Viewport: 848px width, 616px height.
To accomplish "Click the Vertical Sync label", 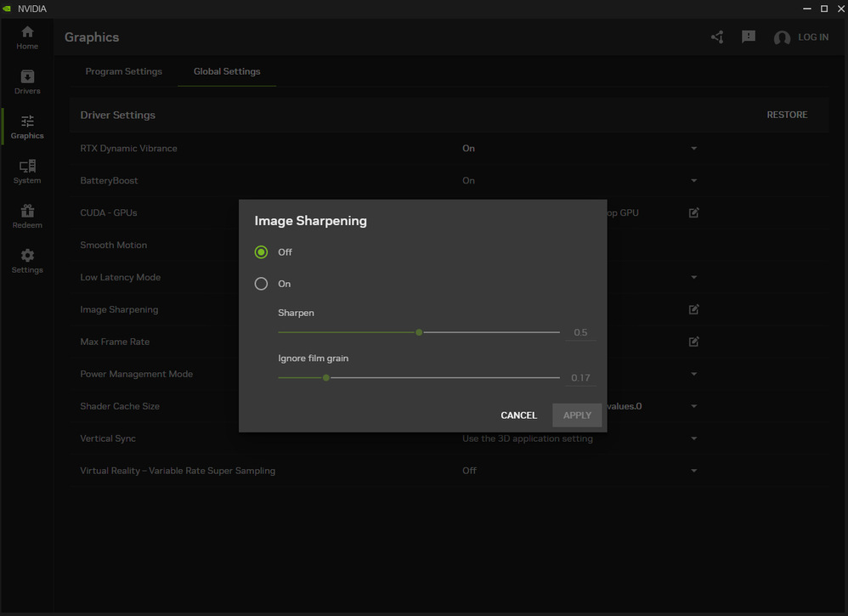I will (108, 438).
